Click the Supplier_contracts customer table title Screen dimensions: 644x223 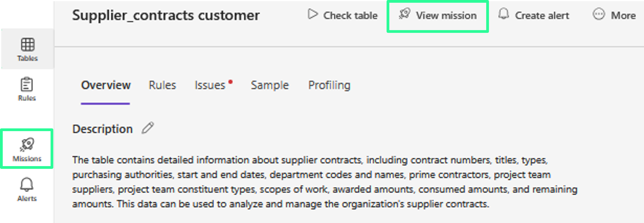[x=166, y=15]
